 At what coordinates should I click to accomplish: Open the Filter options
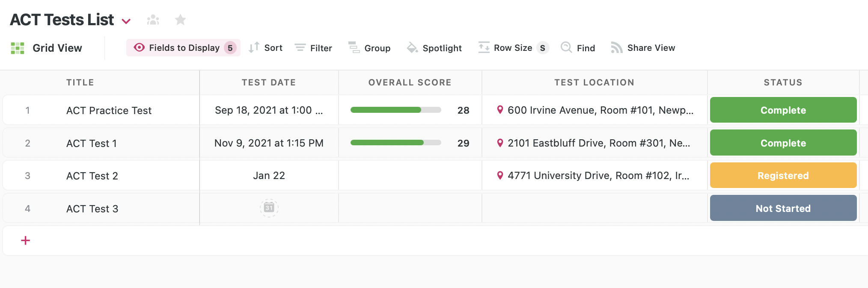(x=313, y=48)
